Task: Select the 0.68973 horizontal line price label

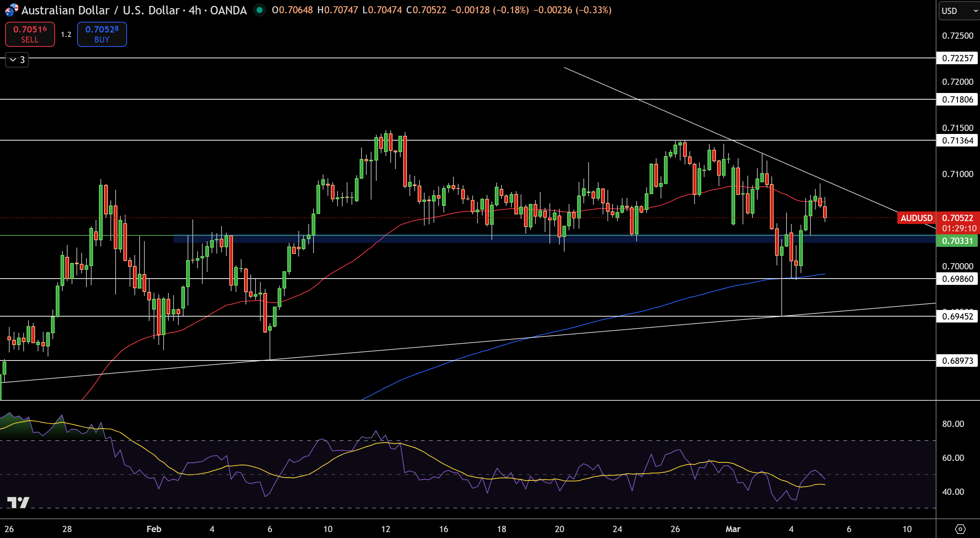Action: point(957,361)
